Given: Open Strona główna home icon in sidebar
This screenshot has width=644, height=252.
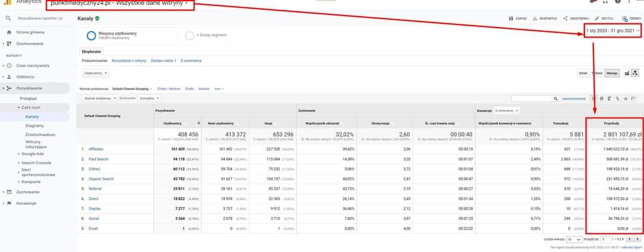Looking at the screenshot, I should pos(9,32).
